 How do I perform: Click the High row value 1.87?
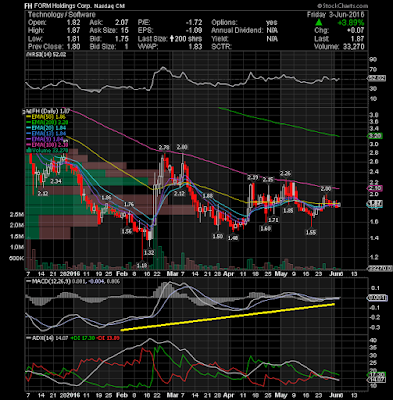pos(73,31)
